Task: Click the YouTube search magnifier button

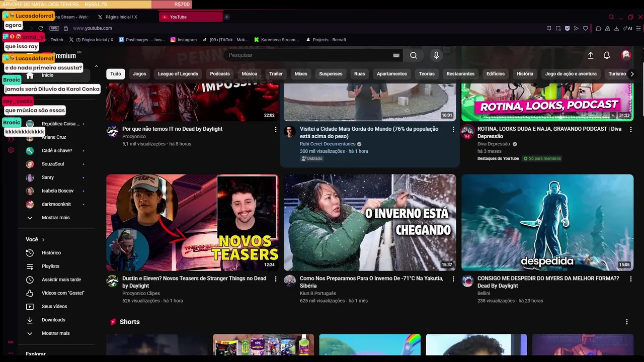Action: click(413, 55)
